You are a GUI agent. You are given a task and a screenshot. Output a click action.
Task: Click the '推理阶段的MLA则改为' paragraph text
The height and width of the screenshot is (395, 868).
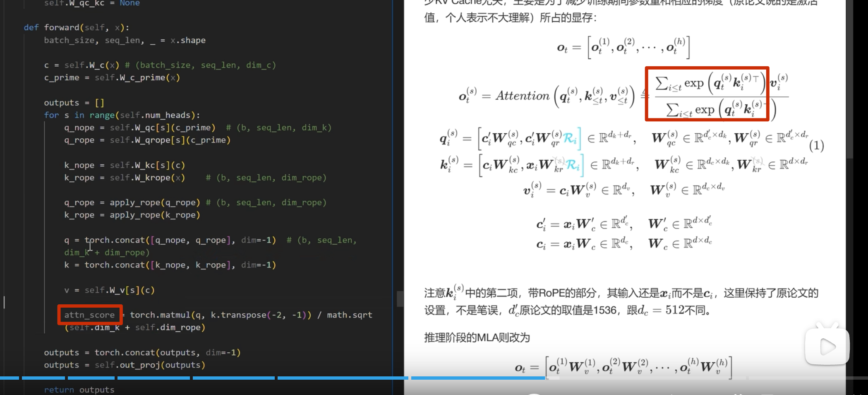tap(477, 337)
